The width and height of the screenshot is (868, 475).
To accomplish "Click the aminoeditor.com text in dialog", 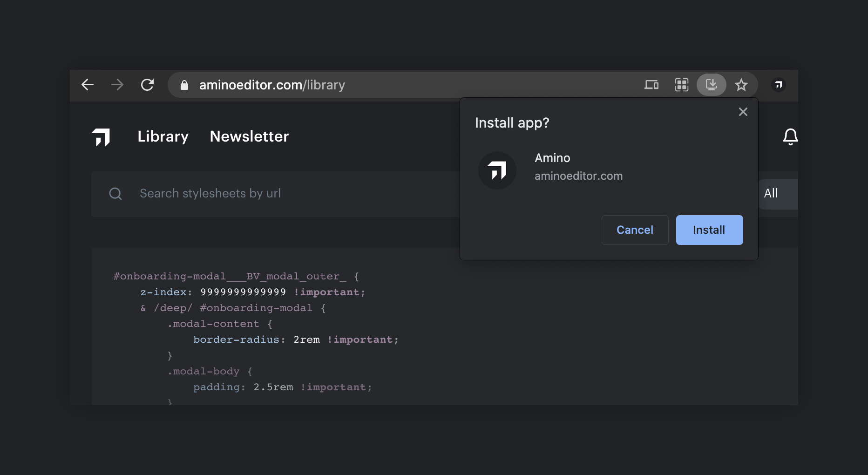I will tap(578, 176).
